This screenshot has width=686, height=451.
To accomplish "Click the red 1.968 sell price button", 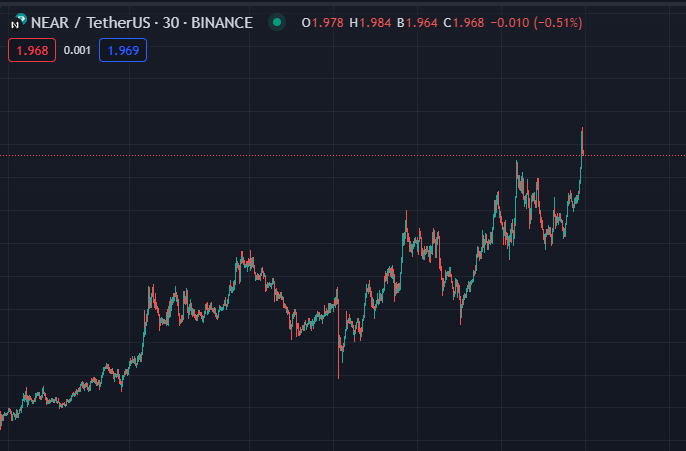I will coord(32,50).
